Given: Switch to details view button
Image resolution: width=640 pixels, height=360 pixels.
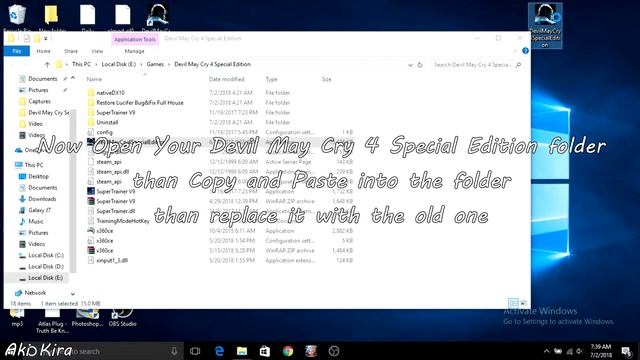Looking at the screenshot, I should tap(513, 303).
